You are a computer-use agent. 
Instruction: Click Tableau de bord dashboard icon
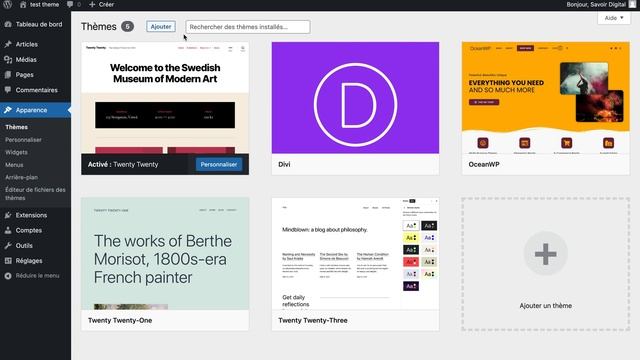[8, 24]
